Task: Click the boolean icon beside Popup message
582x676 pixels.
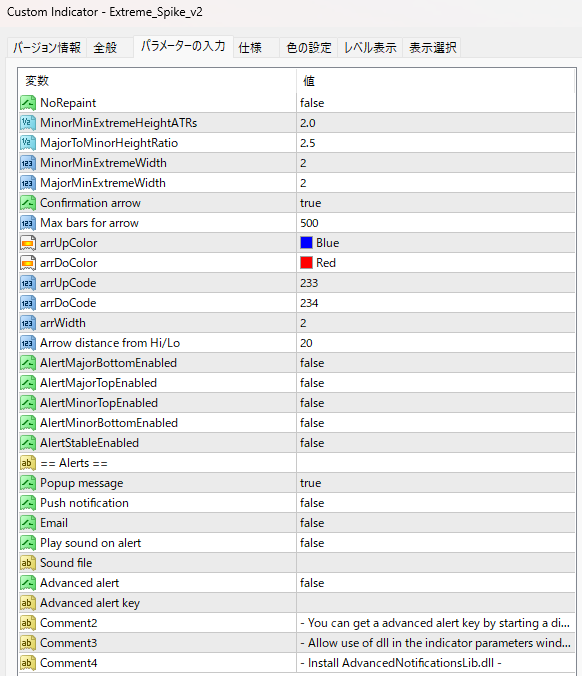Action: tap(28, 483)
